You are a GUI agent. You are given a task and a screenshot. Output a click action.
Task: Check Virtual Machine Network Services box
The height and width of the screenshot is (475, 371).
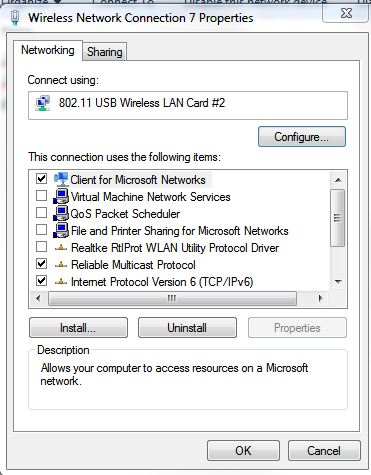click(x=41, y=196)
